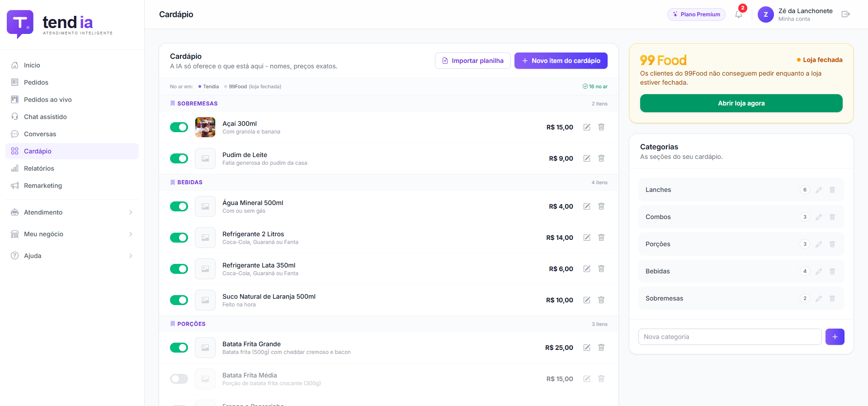868x406 pixels.
Task: Open Pedidos in the sidebar
Action: pyautogui.click(x=72, y=82)
